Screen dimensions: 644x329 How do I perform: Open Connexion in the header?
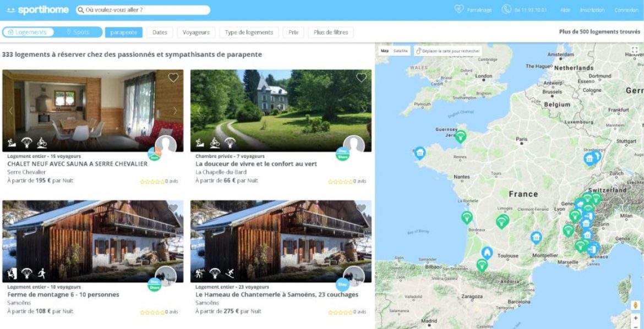pyautogui.click(x=626, y=10)
